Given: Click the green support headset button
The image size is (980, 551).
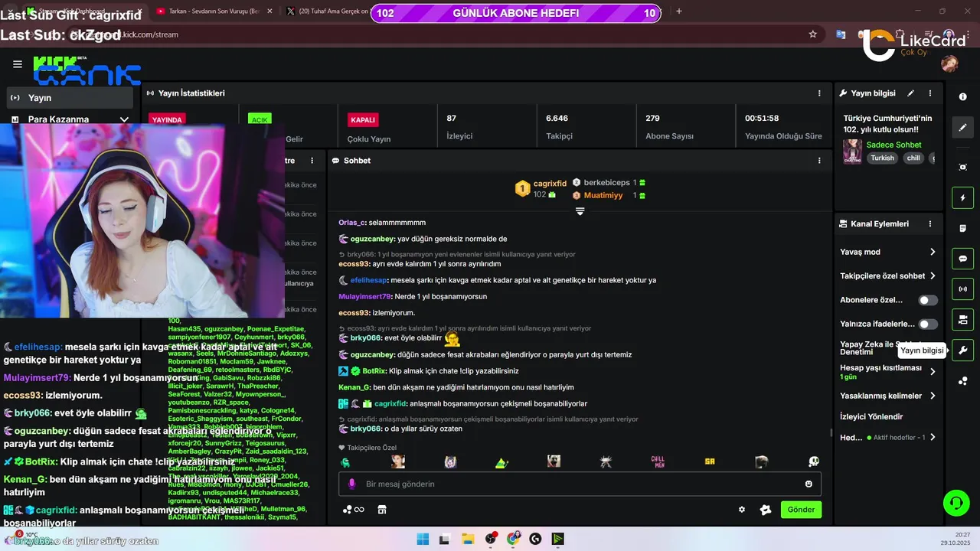Looking at the screenshot, I should pyautogui.click(x=956, y=503).
